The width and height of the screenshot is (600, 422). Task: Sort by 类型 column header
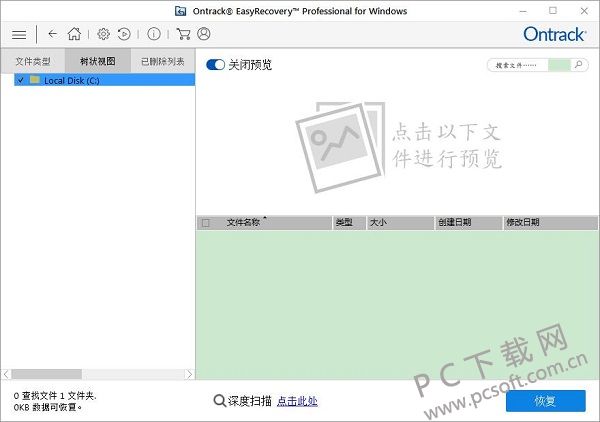pos(349,223)
